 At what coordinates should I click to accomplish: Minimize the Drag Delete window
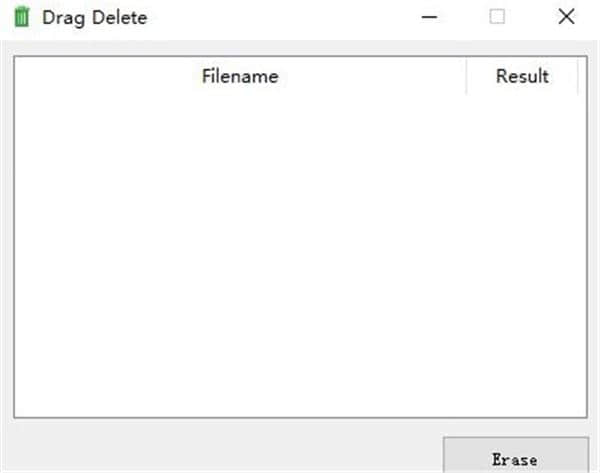click(431, 17)
